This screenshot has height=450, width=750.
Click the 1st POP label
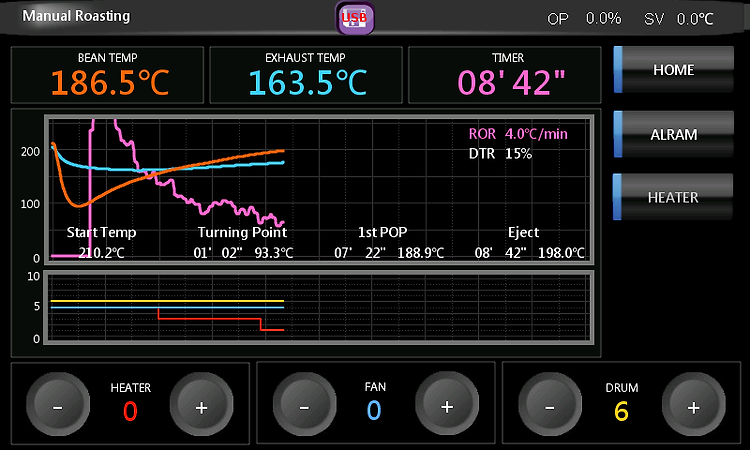click(x=383, y=232)
